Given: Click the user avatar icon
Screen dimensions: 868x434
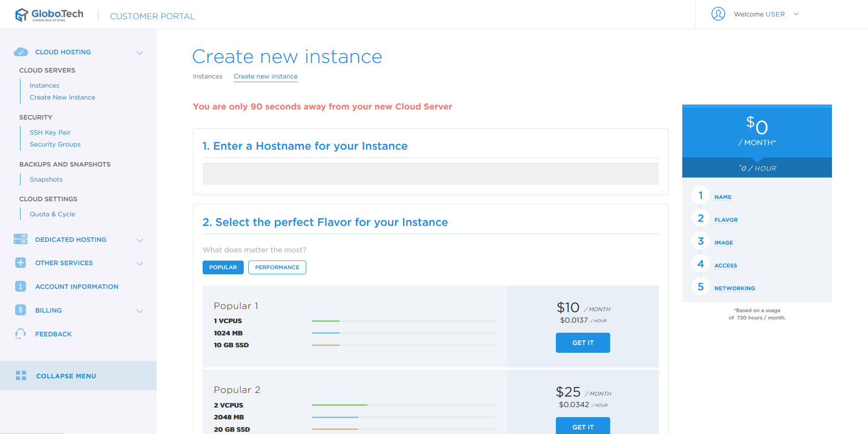Looking at the screenshot, I should [x=718, y=14].
